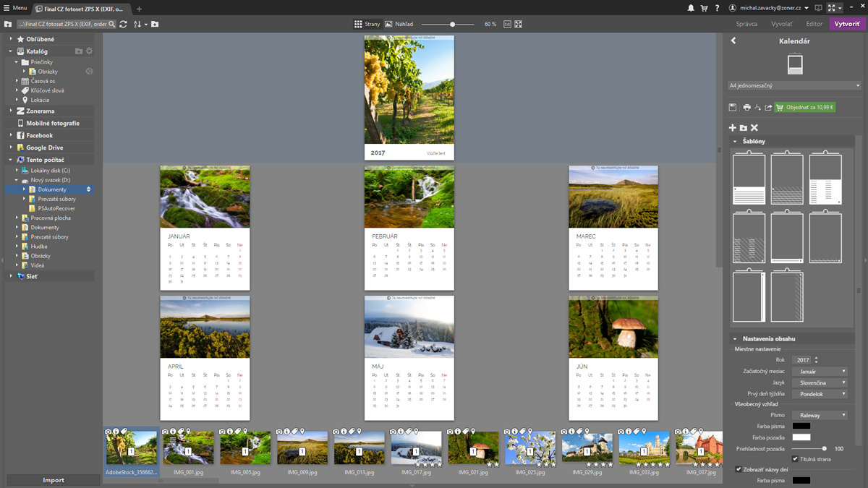Uncheck Zobraziť názvy dní checkbox
The image size is (868, 488).
[x=739, y=469]
